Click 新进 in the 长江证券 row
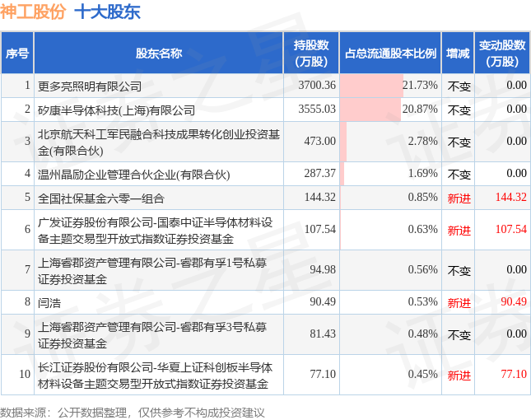This screenshot has width=531, height=420. point(459,376)
